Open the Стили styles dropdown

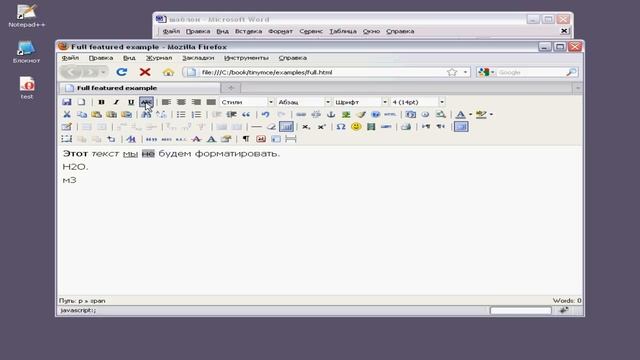coord(247,102)
